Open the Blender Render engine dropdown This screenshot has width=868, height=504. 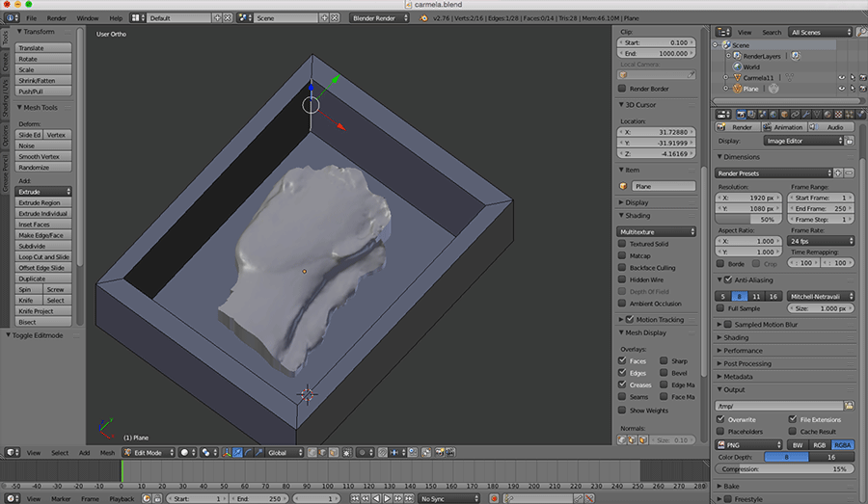pyautogui.click(x=379, y=17)
